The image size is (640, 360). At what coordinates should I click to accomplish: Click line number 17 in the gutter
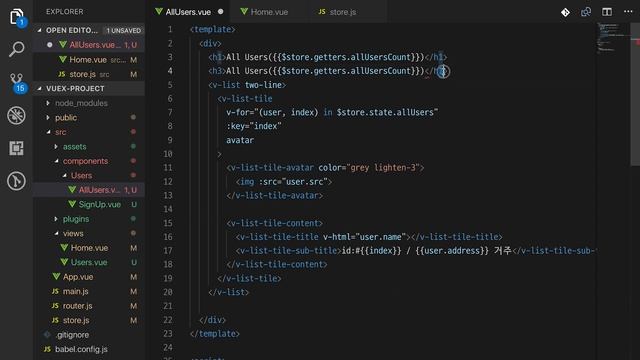(x=168, y=251)
